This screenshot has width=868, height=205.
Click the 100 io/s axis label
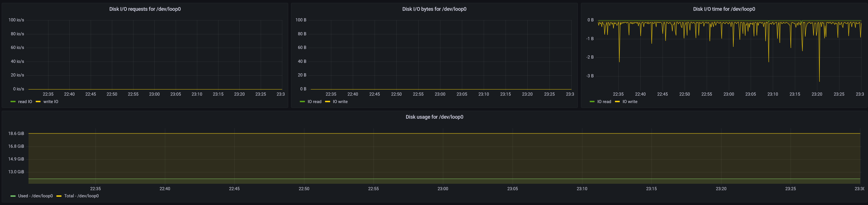click(16, 20)
